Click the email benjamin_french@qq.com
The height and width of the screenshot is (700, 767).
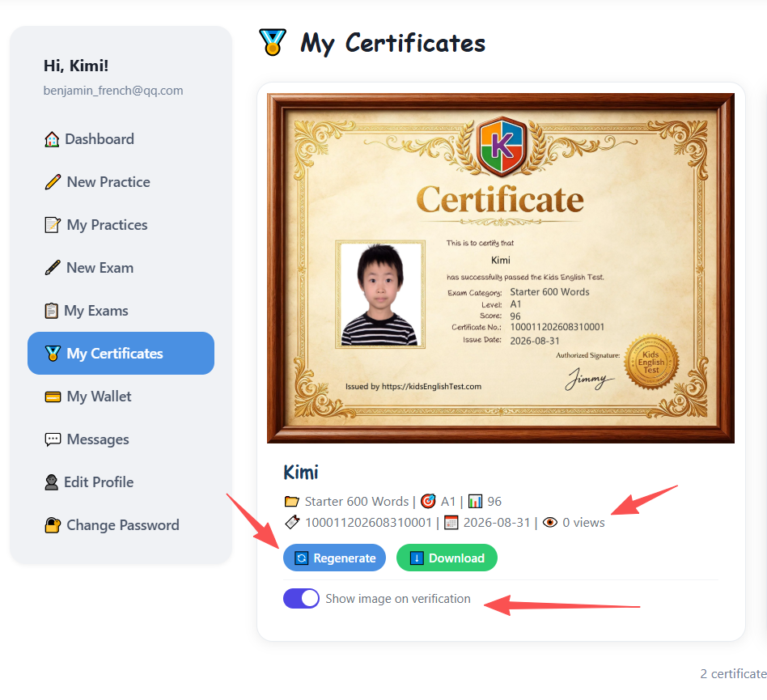coord(113,91)
